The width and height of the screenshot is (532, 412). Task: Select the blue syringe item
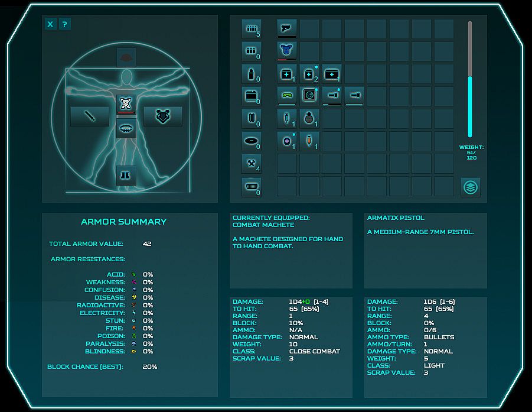[x=287, y=119]
